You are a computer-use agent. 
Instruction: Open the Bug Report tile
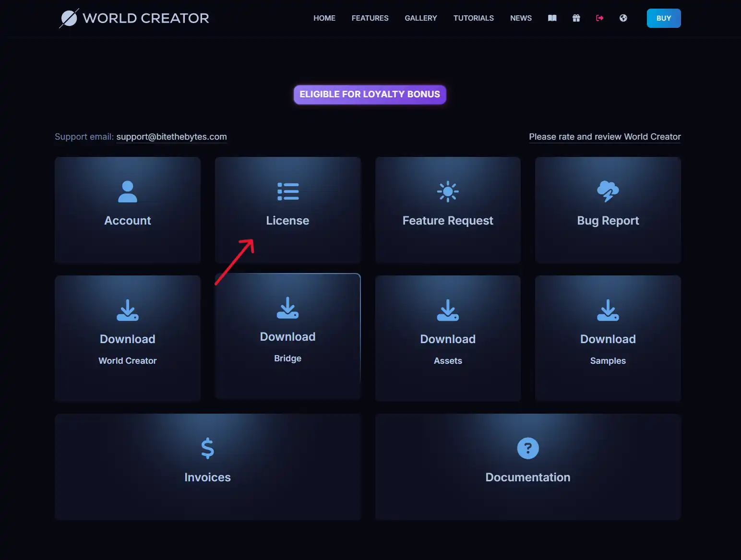608,210
